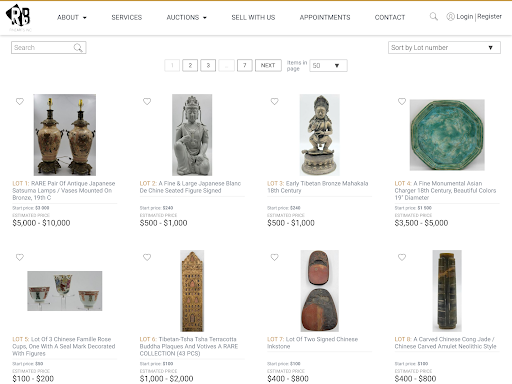Save Lot 6 Tsha Tsha plaques via heart

coord(147,257)
